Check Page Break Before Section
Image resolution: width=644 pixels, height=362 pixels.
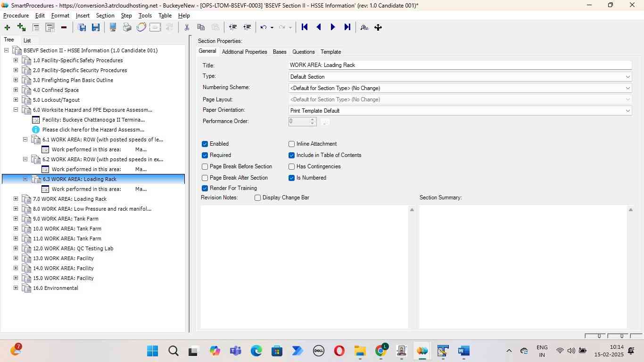(205, 166)
